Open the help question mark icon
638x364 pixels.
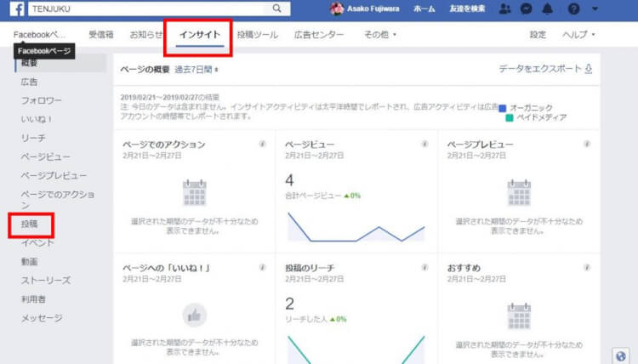pos(573,9)
